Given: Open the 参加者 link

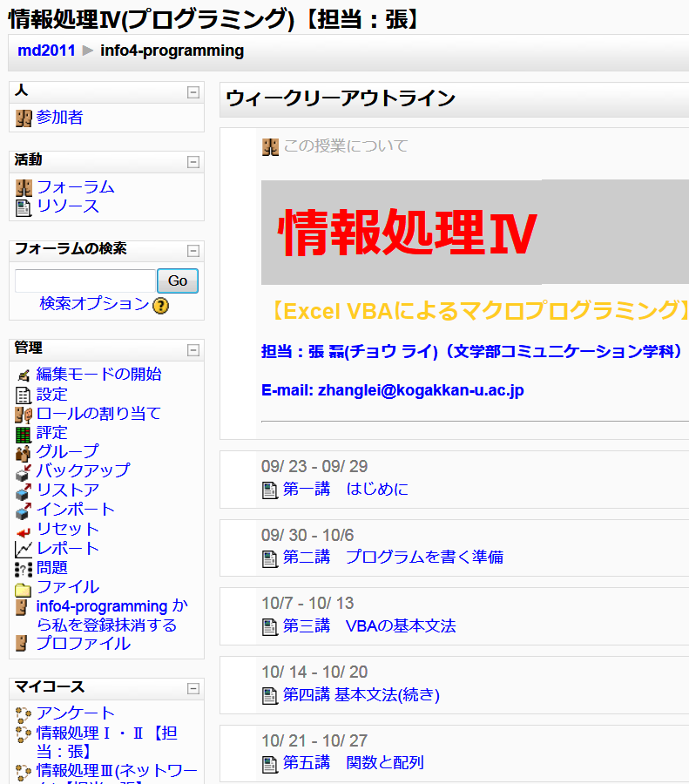Looking at the screenshot, I should tap(59, 118).
